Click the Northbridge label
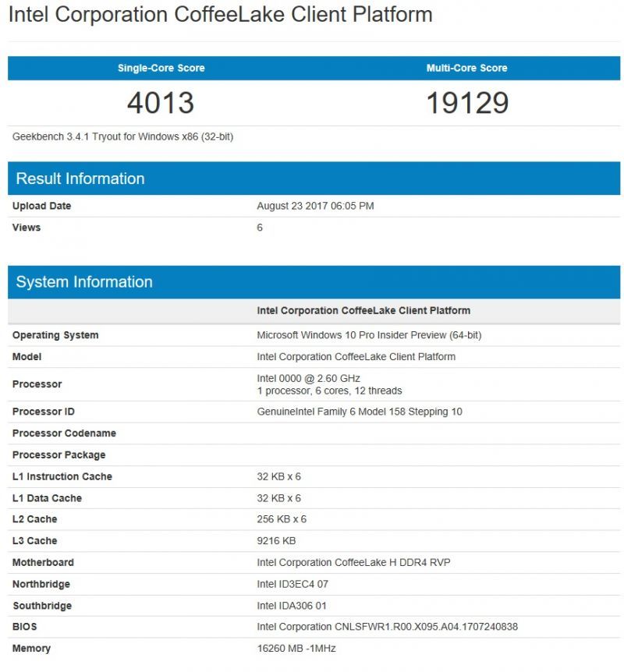The width and height of the screenshot is (624, 672). tap(41, 584)
